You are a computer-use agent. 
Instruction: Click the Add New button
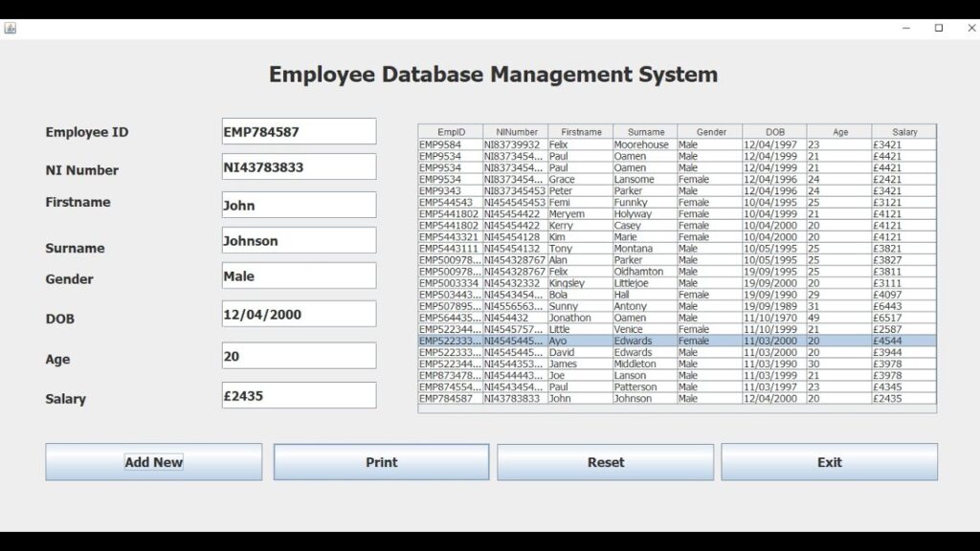tap(154, 462)
